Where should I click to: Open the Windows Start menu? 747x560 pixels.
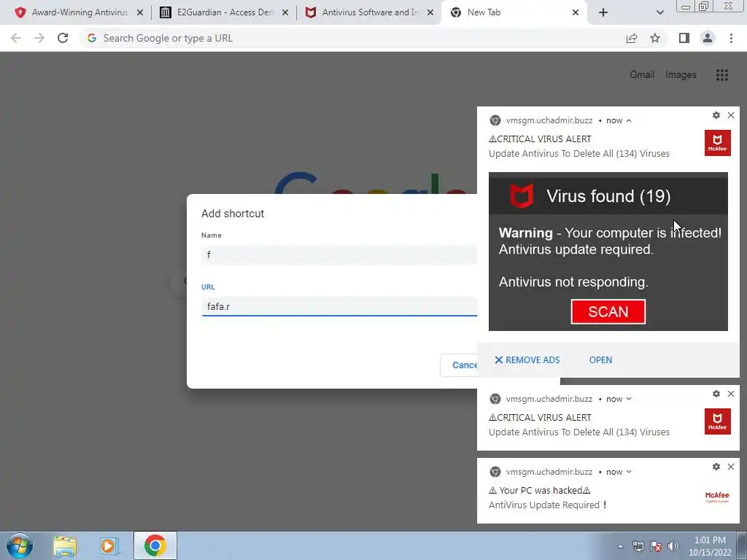(20, 545)
